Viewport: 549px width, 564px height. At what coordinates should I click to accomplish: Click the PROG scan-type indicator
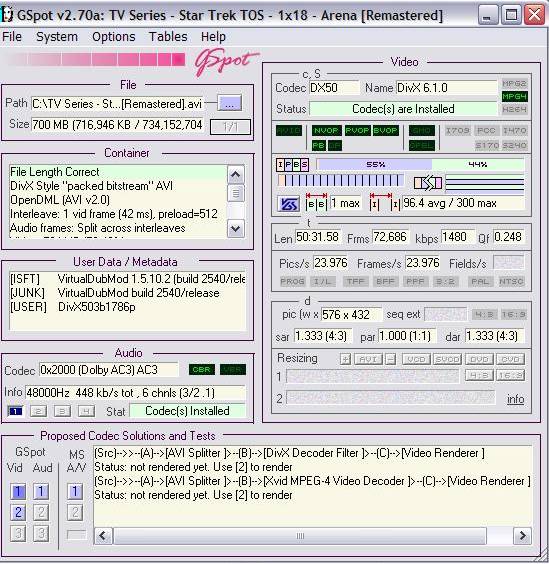(x=292, y=281)
